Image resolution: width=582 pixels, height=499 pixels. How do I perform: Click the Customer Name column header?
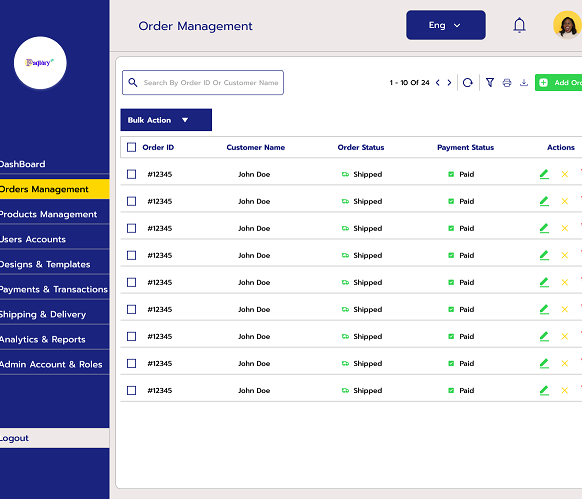tap(256, 147)
